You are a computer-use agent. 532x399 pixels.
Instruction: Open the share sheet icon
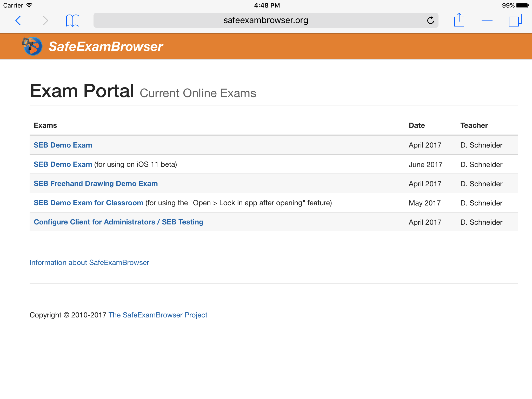(x=459, y=20)
